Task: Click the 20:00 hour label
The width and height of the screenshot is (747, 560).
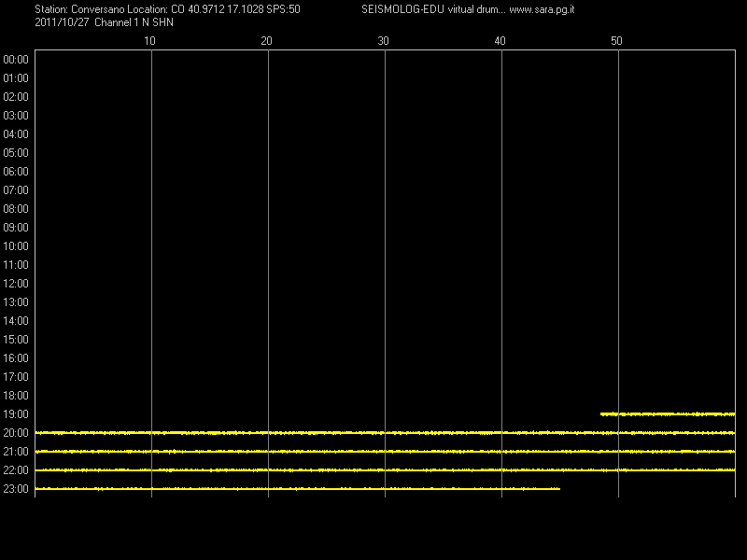Action: click(x=16, y=433)
